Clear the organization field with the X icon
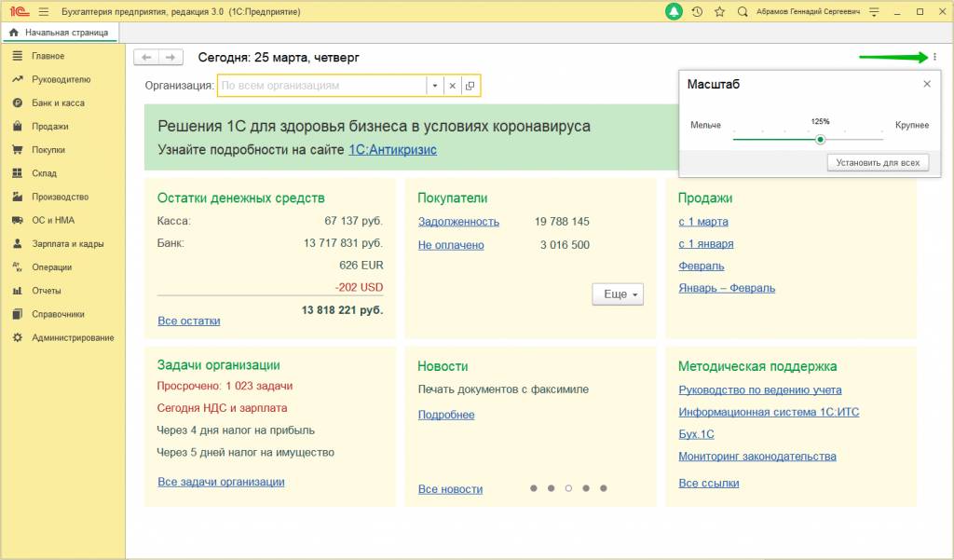 (452, 86)
